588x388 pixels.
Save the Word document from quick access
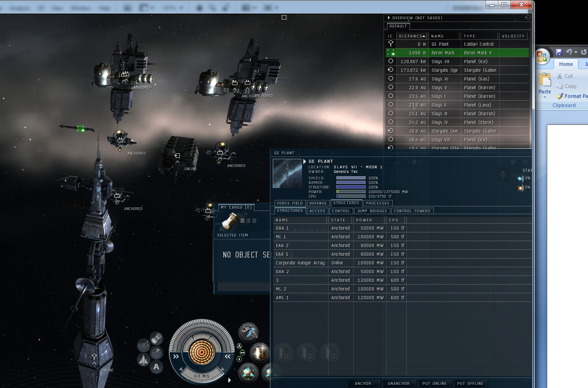tap(559, 52)
